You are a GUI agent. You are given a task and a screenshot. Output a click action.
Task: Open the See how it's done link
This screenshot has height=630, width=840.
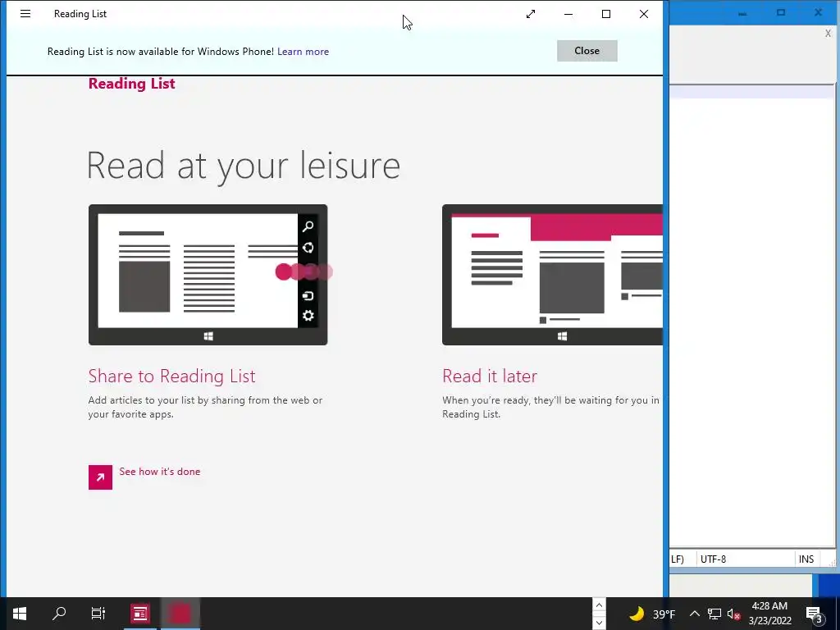(160, 472)
